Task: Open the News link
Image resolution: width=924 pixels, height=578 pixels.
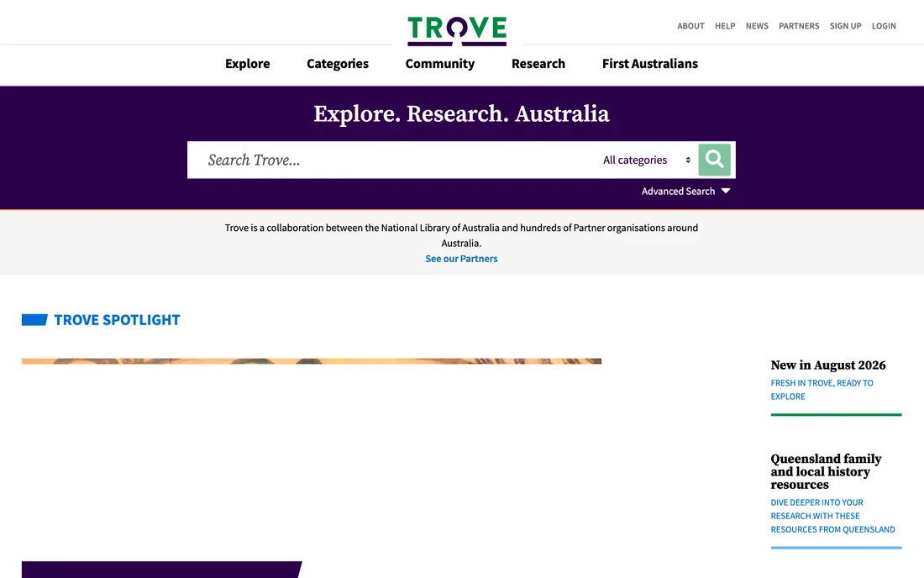Action: (757, 26)
